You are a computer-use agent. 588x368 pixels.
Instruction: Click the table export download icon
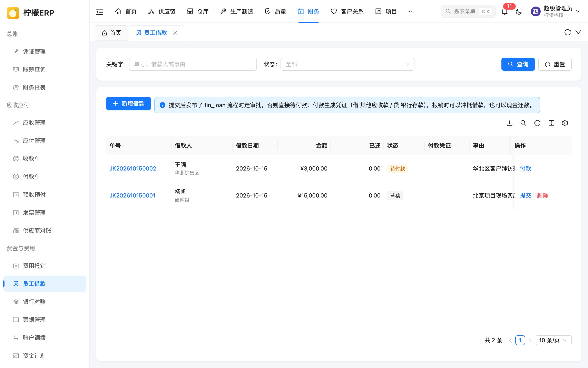click(x=510, y=123)
